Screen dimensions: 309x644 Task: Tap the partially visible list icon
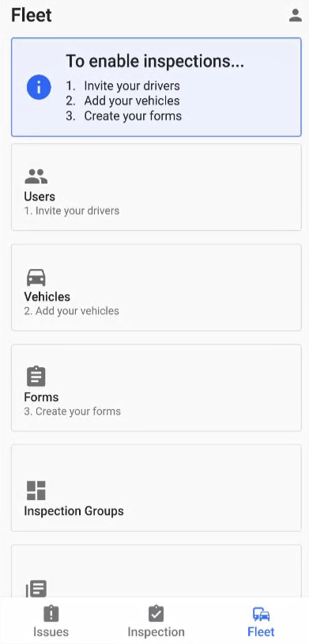coord(36,589)
